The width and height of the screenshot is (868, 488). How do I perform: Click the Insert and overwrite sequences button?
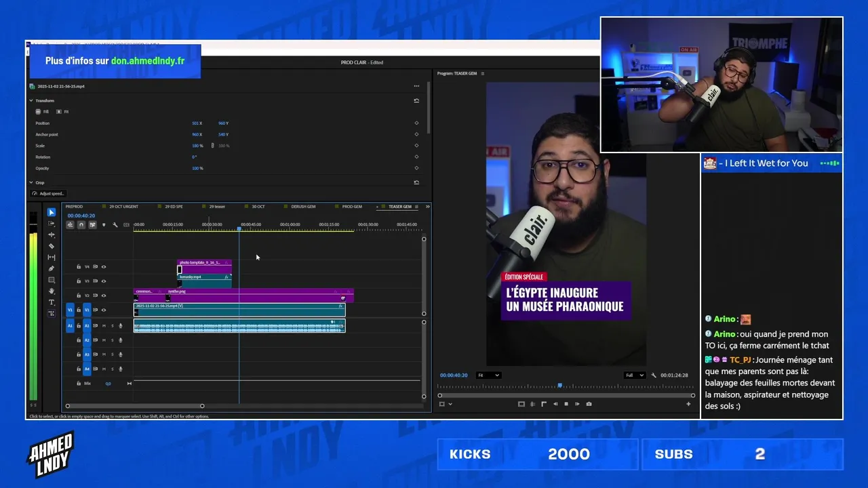[70, 225]
